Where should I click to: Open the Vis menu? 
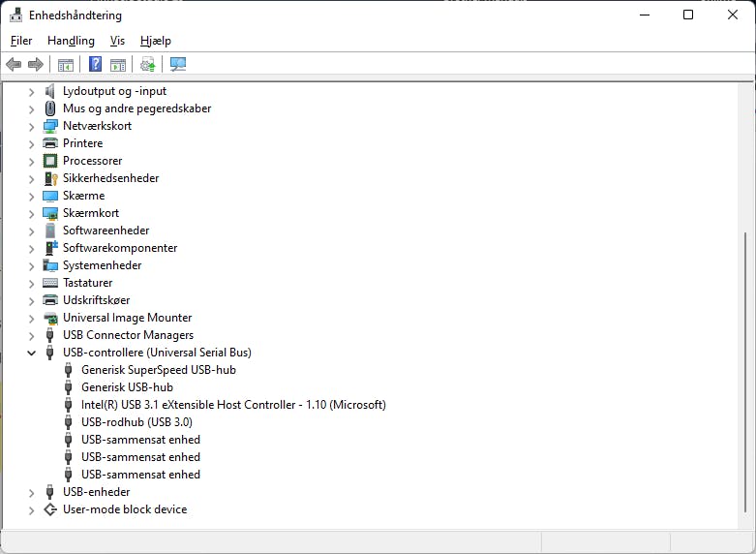point(117,41)
